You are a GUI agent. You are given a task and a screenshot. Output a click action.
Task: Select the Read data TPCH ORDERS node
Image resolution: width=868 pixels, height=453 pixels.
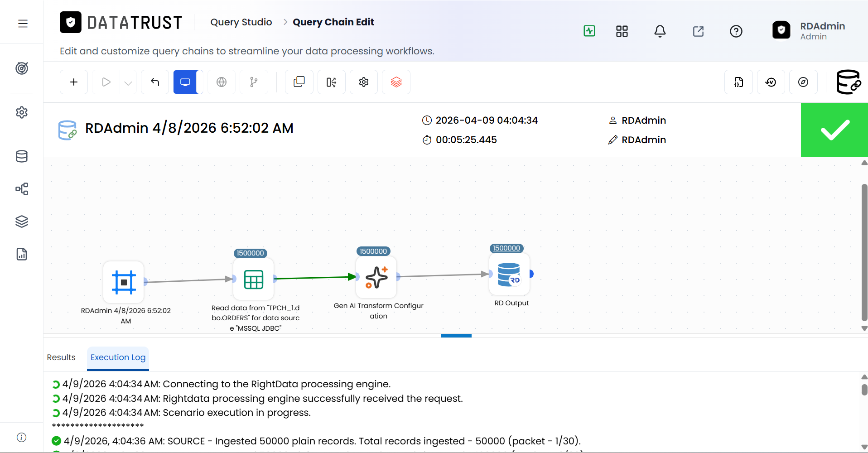pos(254,279)
